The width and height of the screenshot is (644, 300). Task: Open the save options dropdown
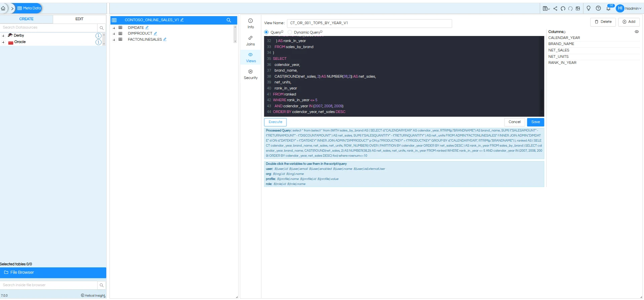coord(546,8)
